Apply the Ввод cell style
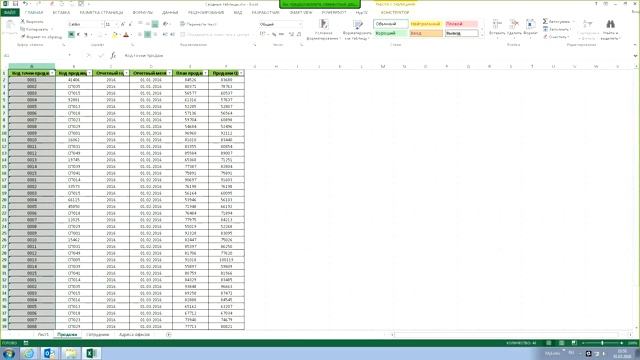640x360 pixels. (426, 33)
